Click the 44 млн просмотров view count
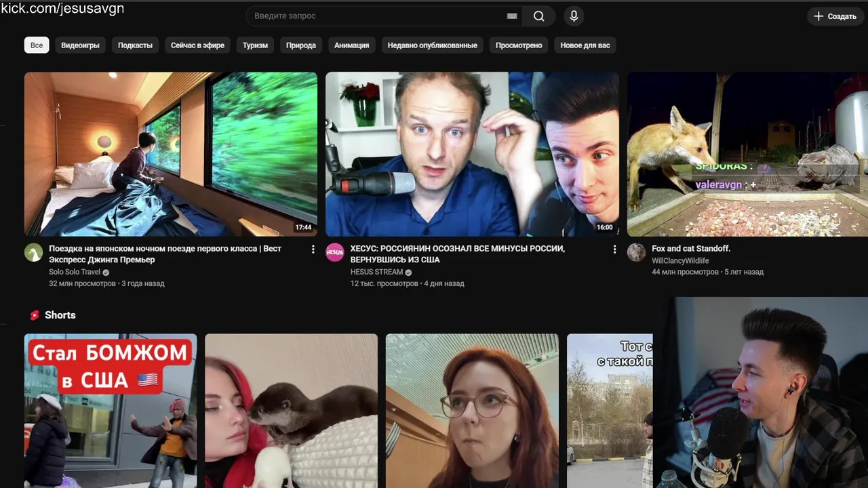Screen dimensions: 868x488 point(685,272)
